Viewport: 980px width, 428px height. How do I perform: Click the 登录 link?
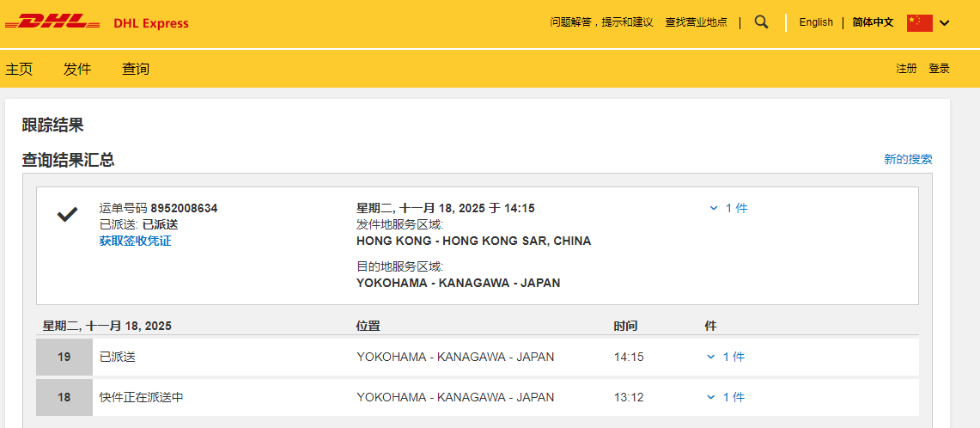tap(939, 69)
